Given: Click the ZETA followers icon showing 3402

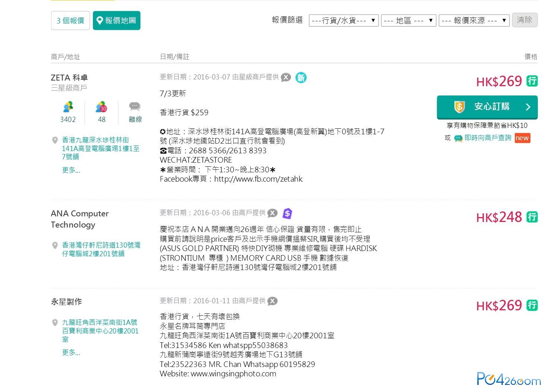Looking at the screenshot, I should click(x=68, y=107).
